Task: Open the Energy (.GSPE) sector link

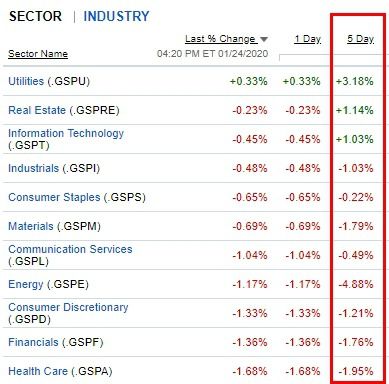Action: [x=48, y=284]
